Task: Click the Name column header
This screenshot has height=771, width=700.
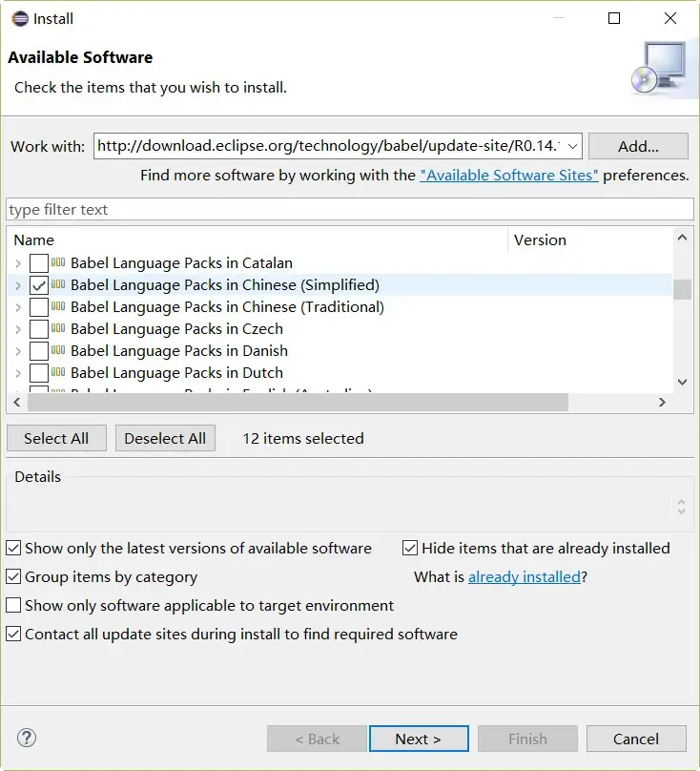Action: click(257, 240)
